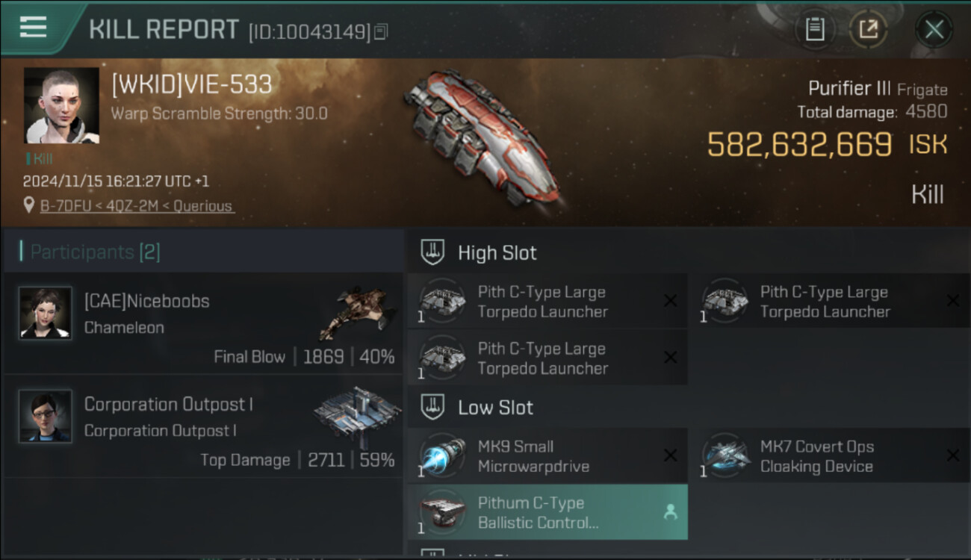
Task: Select the MK7 Covert Ops Cloaking Device
Action: (829, 456)
